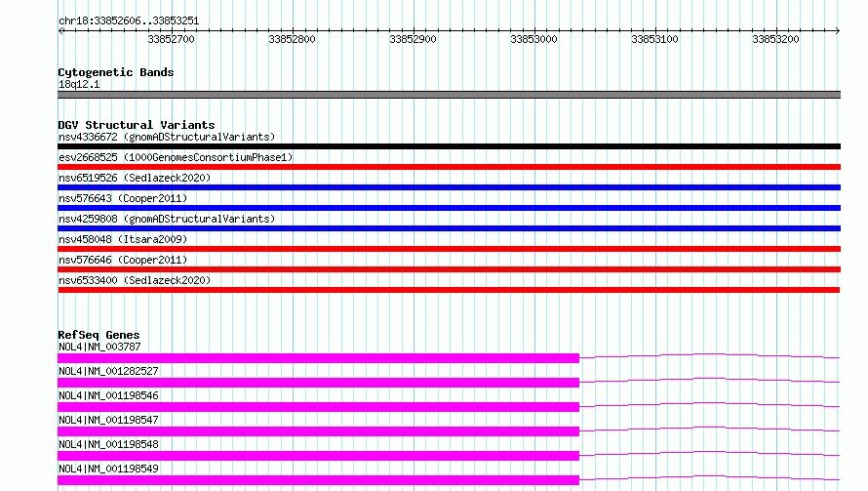Click the NOL4|NM_001198547 transcript label
This screenshot has width=868, height=491.
[108, 420]
